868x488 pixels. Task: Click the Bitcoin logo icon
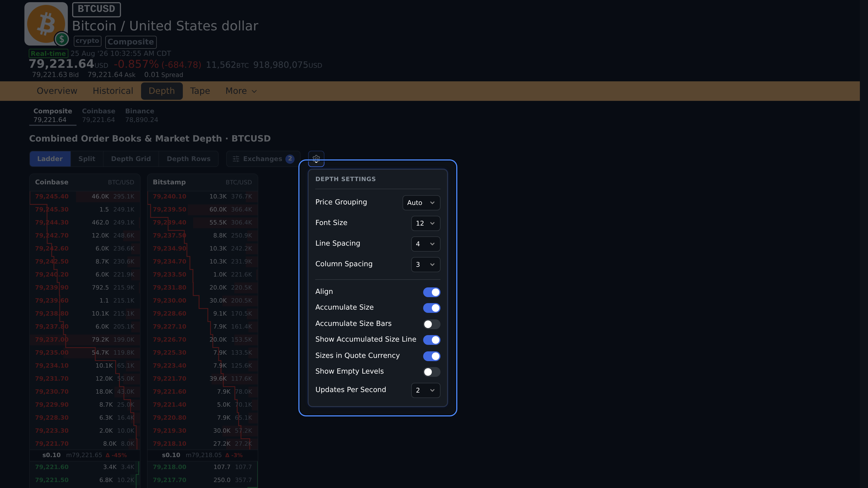click(x=46, y=24)
